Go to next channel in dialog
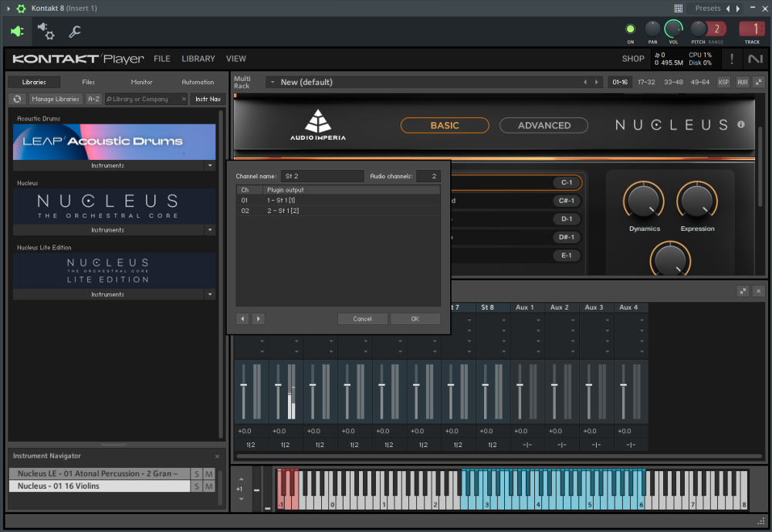Image resolution: width=772 pixels, height=532 pixels. [258, 319]
